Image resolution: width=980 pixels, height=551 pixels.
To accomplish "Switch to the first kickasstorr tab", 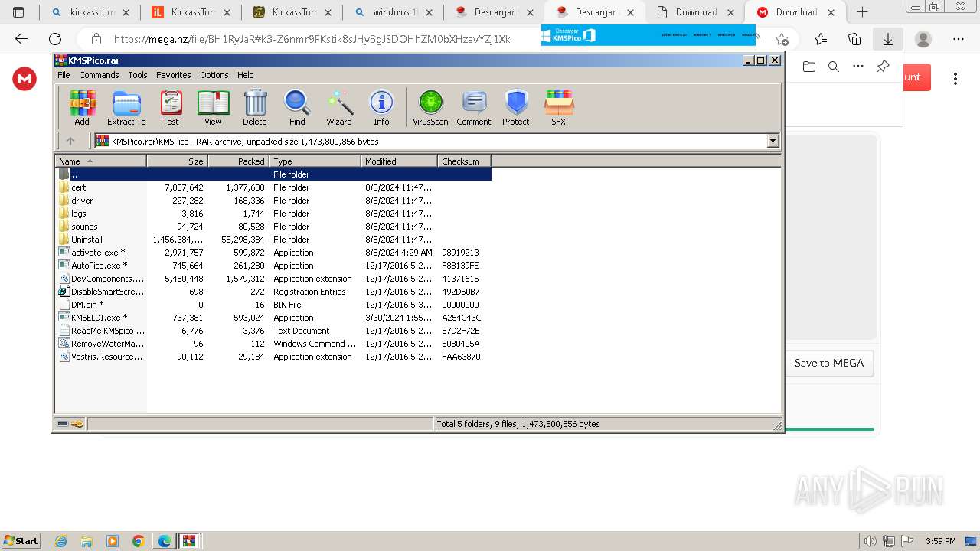I will coord(90,12).
